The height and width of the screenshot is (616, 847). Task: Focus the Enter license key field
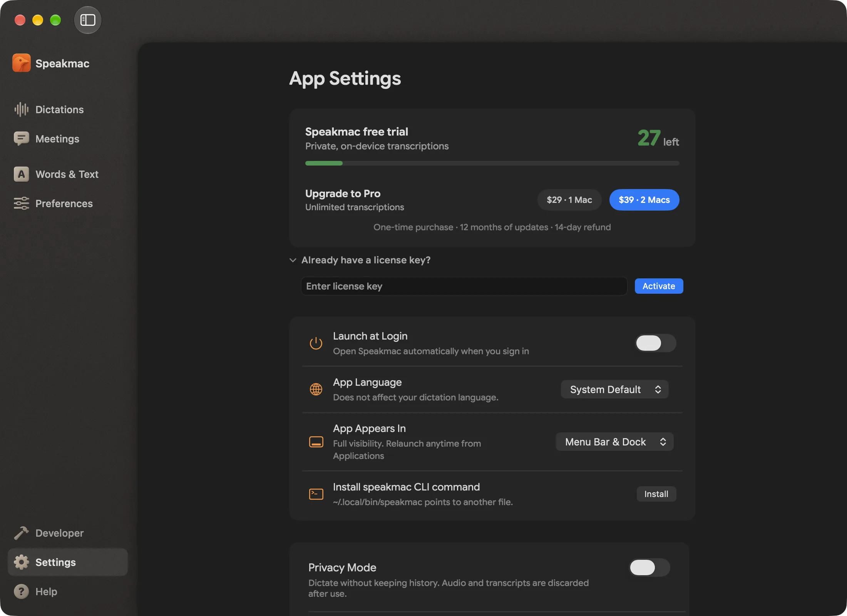pos(464,286)
